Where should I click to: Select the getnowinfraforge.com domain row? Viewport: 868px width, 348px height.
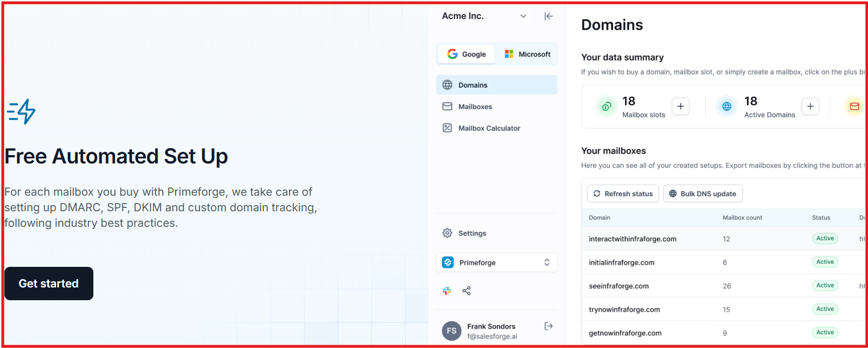[x=724, y=332]
